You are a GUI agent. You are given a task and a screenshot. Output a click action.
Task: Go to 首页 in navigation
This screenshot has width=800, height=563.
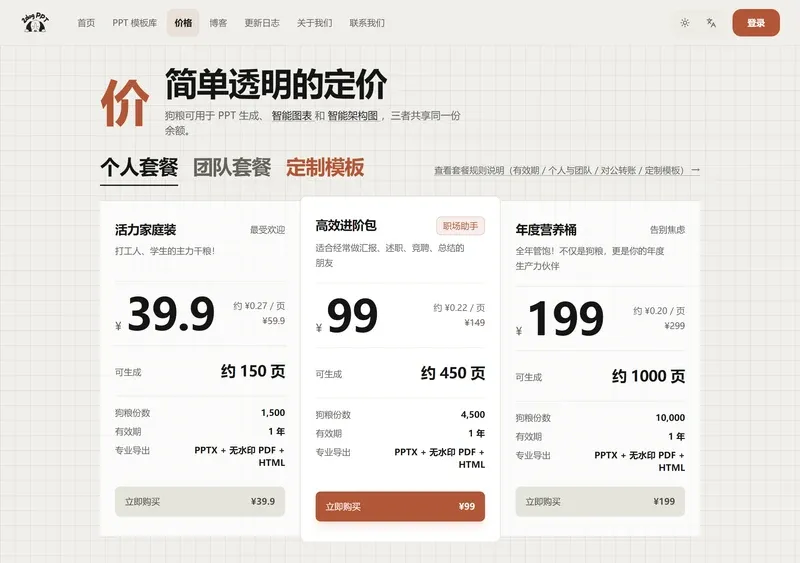click(86, 23)
